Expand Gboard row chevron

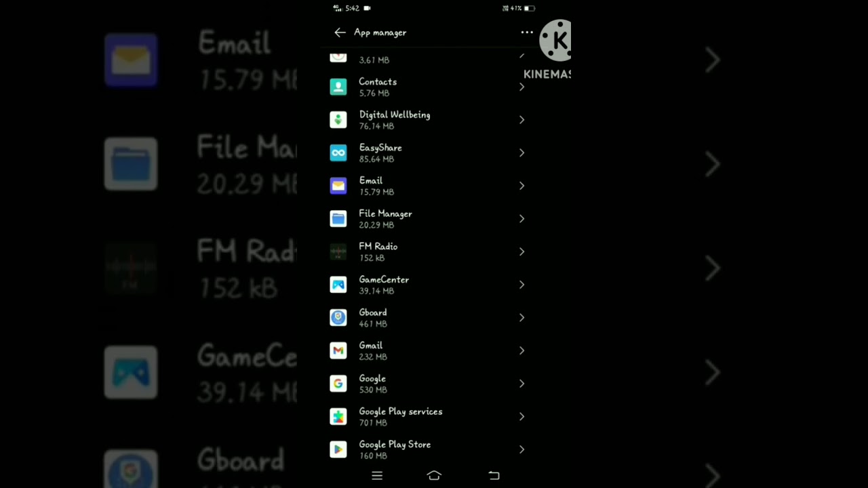click(521, 318)
